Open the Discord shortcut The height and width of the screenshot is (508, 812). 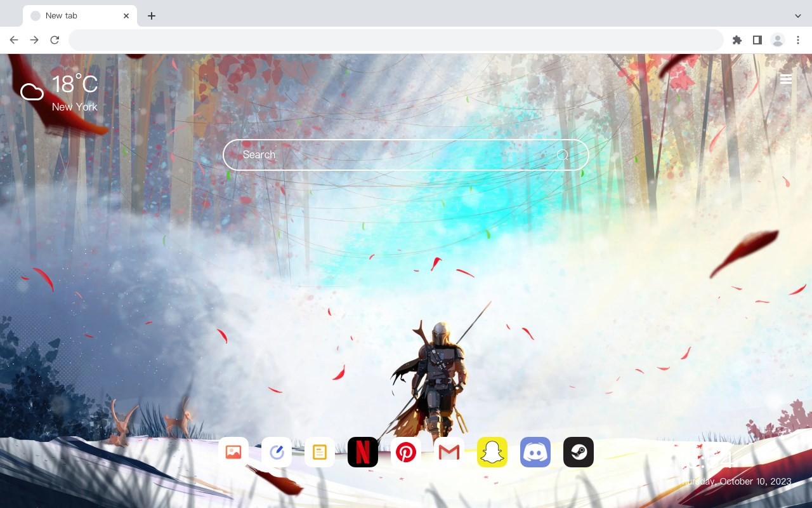click(535, 452)
